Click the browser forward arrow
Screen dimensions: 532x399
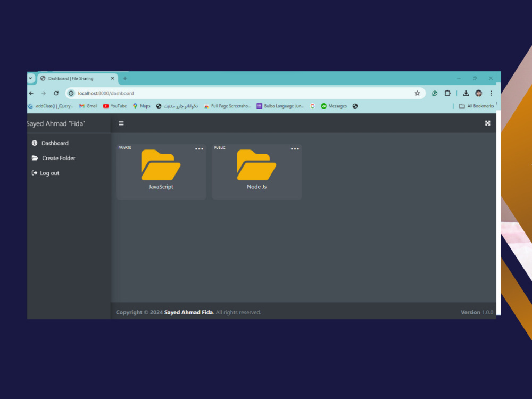[x=44, y=93]
